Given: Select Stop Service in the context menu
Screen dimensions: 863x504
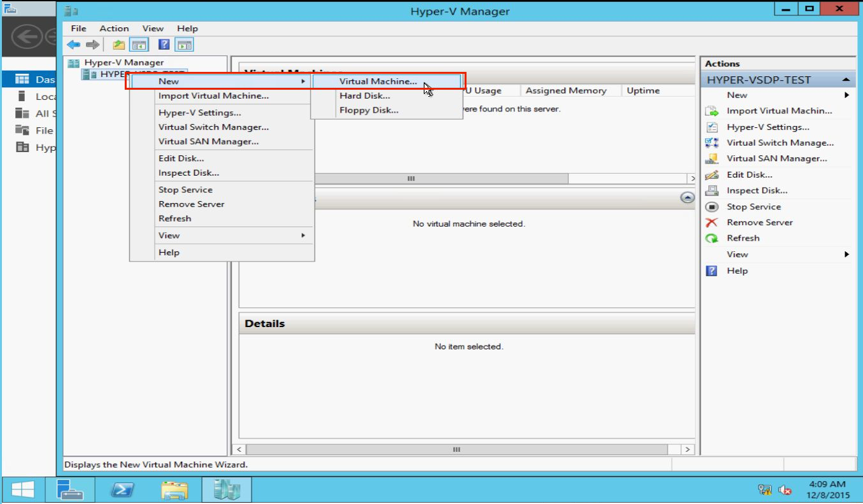Looking at the screenshot, I should tap(222, 190).
